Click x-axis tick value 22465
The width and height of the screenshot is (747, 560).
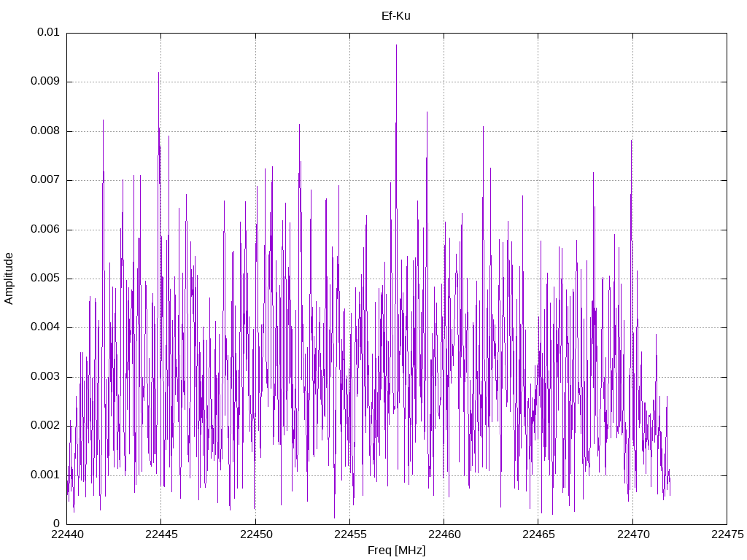(x=539, y=534)
